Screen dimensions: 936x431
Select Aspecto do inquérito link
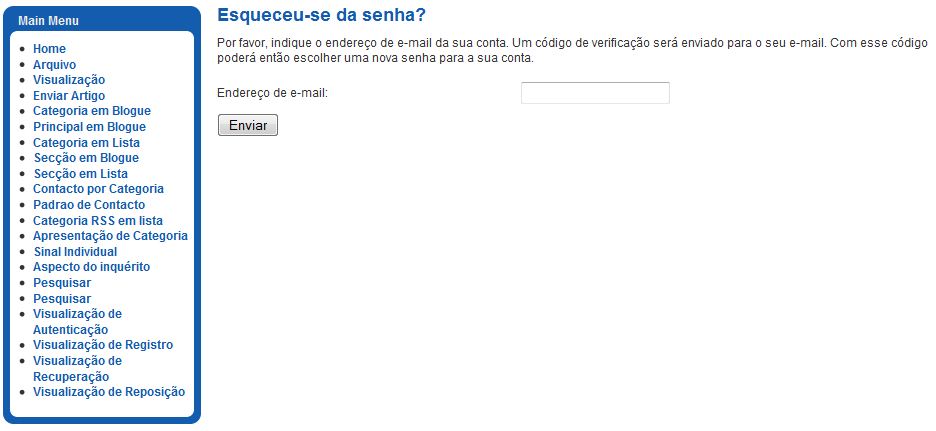[91, 267]
